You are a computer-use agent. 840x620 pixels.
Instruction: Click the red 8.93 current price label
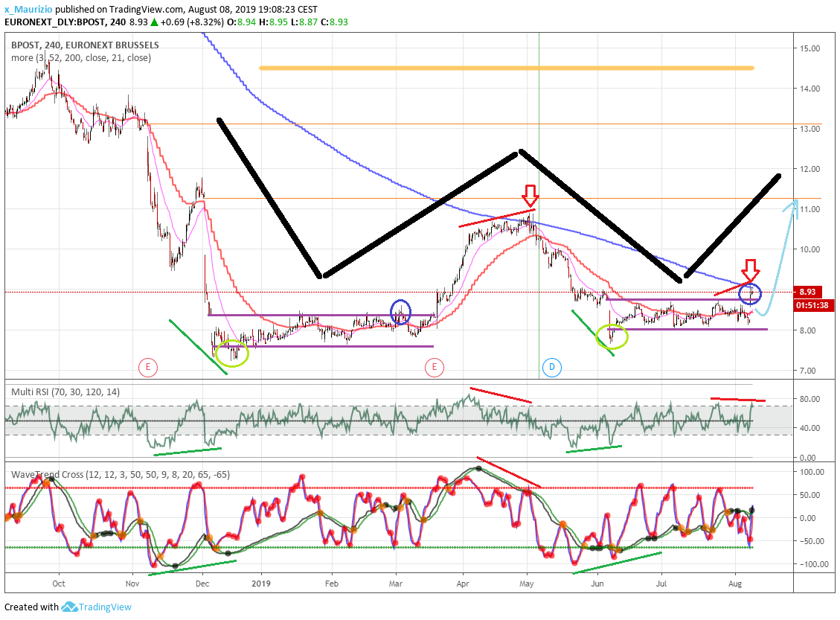809,292
